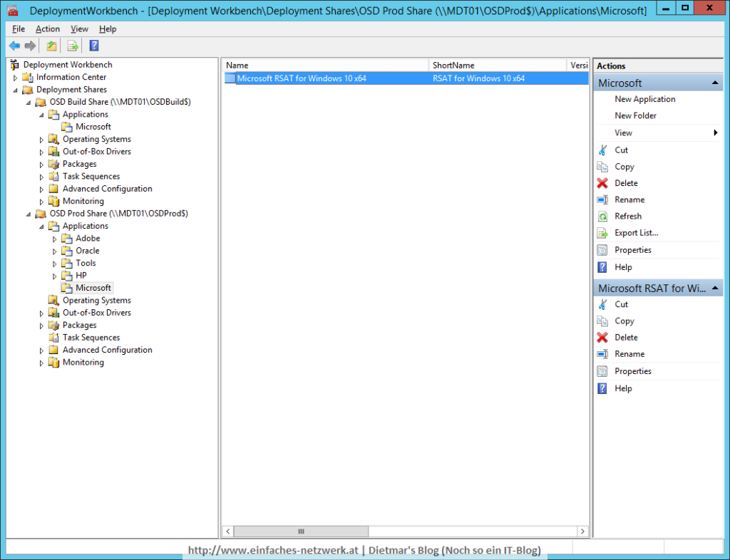Screen dimensions: 730x560
Task: Collapse the Microsoft section in Actions pane
Action: tap(714, 83)
